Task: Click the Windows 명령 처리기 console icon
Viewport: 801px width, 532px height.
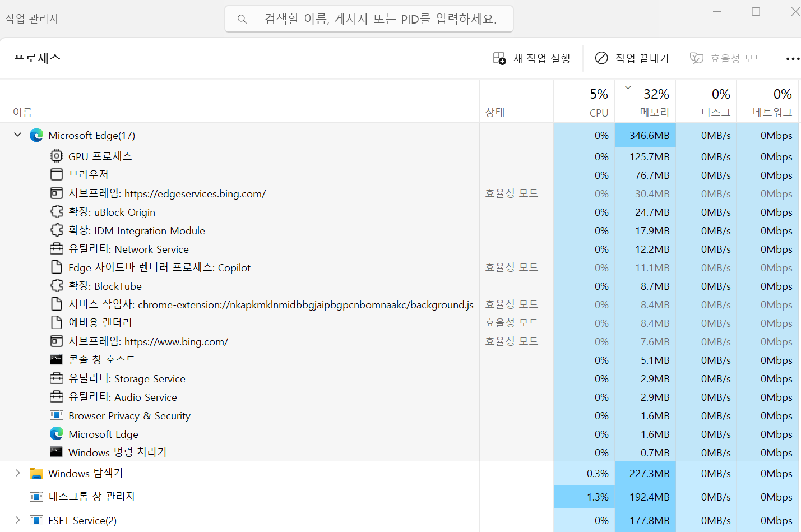Action: [56, 452]
